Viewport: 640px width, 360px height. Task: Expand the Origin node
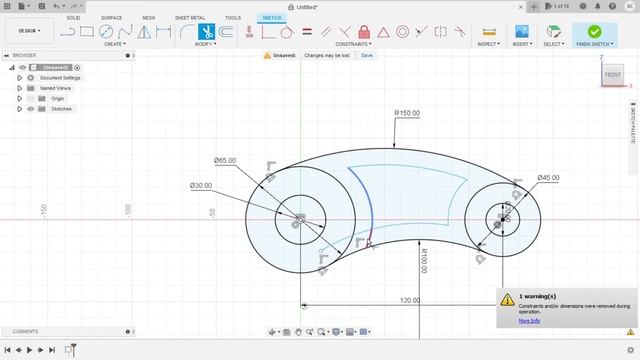pos(19,98)
